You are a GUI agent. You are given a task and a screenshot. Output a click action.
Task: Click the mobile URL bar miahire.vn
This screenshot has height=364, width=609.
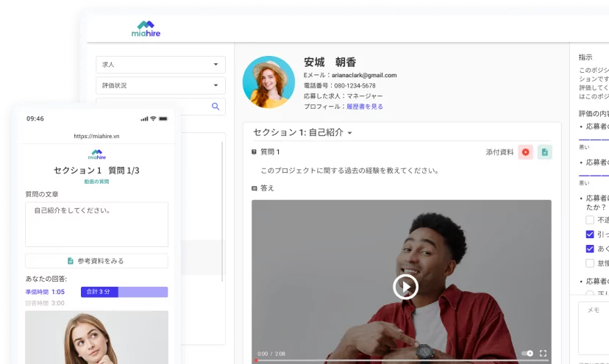96,136
